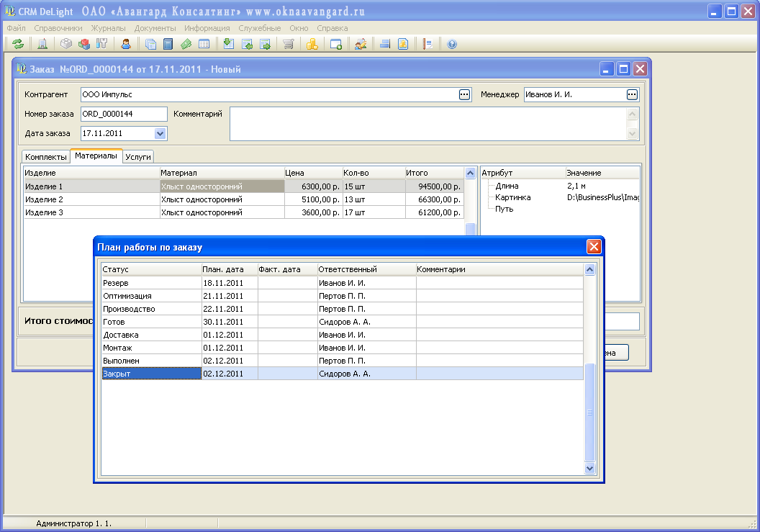Open the Справочники menu
The height and width of the screenshot is (532, 760).
pos(58,28)
